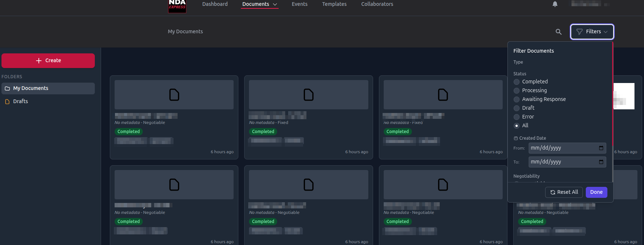The height and width of the screenshot is (245, 644).
Task: Click document icon on bottom-left card
Action: 174,185
